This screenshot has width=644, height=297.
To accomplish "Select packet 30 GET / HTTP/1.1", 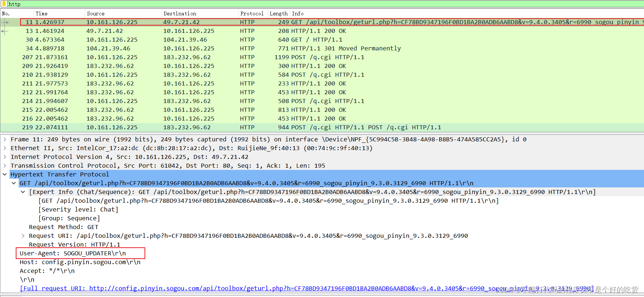I will pos(322,39).
